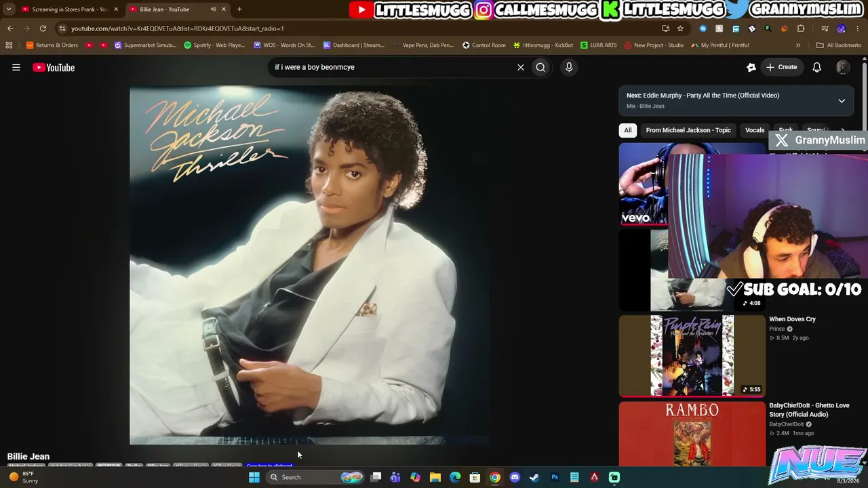This screenshot has height=488, width=868.
Task: Open the YouTube account avatar menu
Action: tap(843, 67)
